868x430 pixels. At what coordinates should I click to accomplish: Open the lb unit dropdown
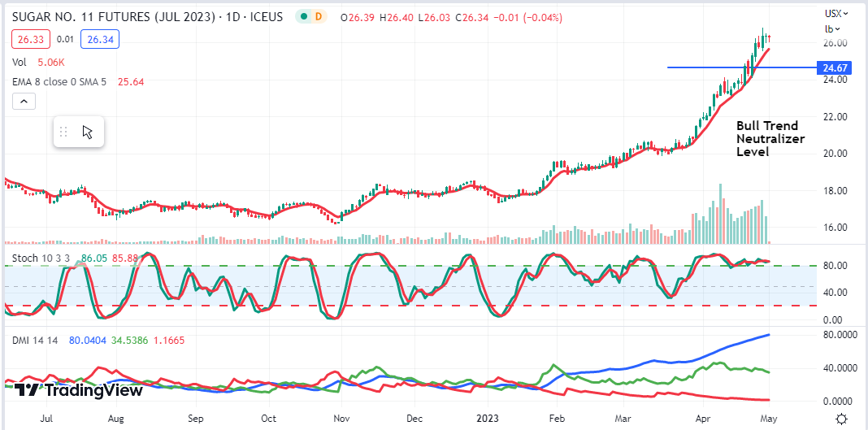click(x=832, y=28)
